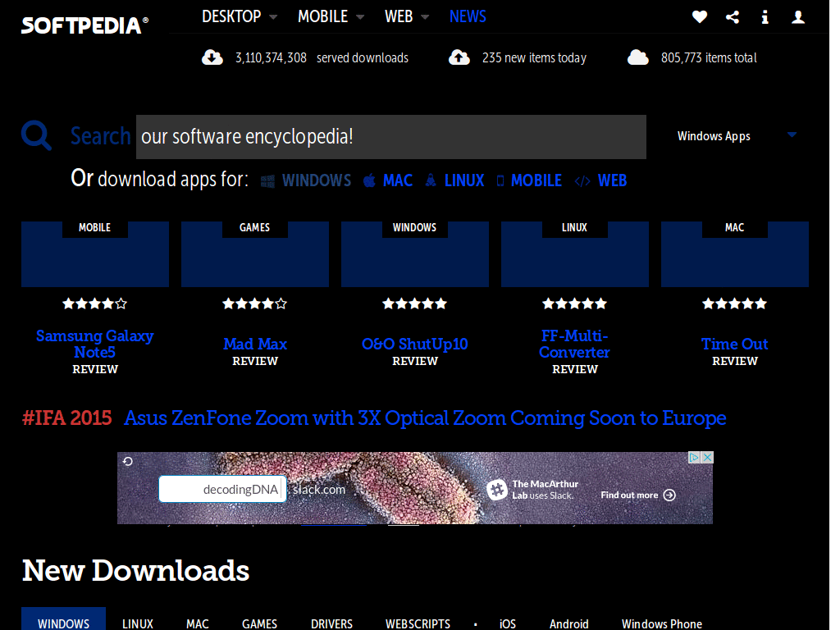Open the user account icon
The image size is (840, 630).
[x=797, y=16]
